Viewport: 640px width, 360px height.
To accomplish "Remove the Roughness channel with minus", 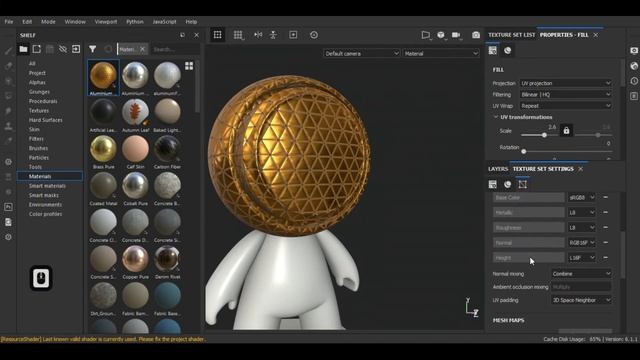I will click(605, 227).
